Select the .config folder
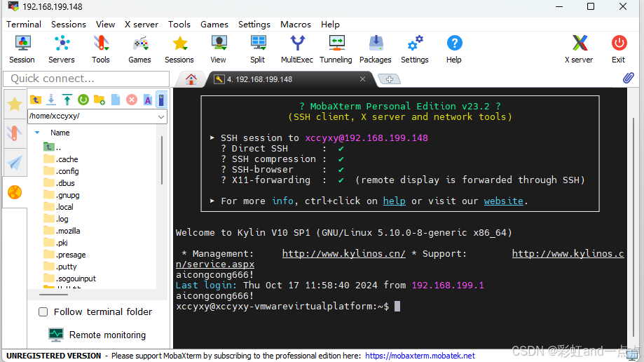The width and height of the screenshot is (644, 362). coord(61,171)
